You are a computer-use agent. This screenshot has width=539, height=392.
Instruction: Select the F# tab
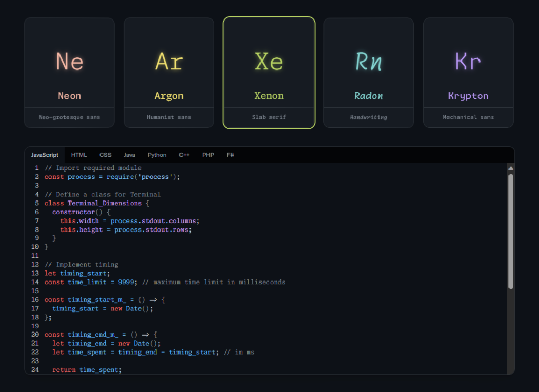click(231, 155)
